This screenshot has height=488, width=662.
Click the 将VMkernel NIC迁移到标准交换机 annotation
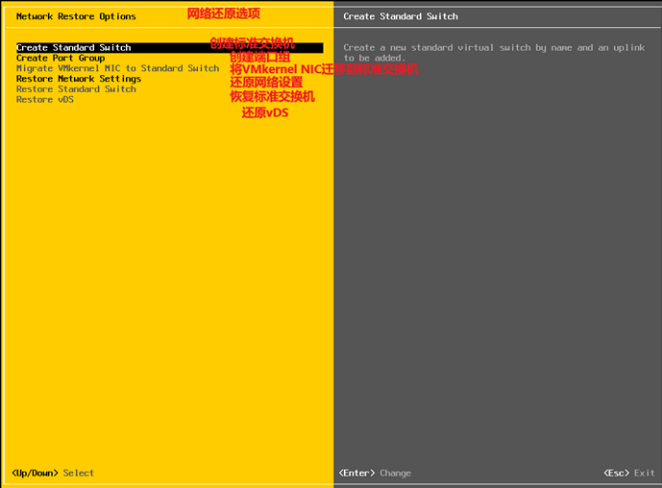[x=324, y=70]
